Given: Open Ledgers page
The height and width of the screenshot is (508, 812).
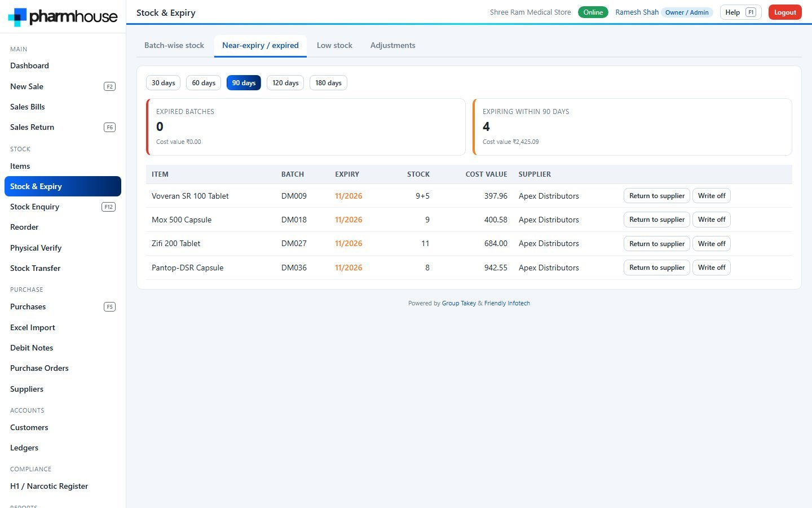Looking at the screenshot, I should 63,448.
